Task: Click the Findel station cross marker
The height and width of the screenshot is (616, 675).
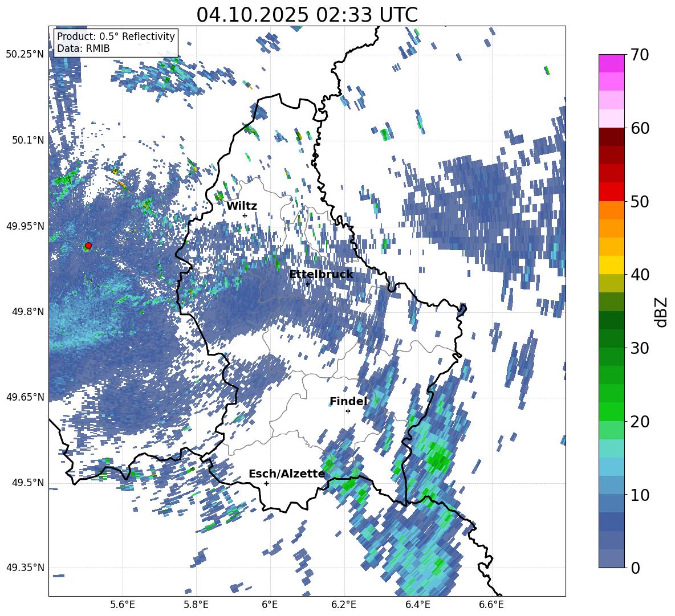Action: 348,411
